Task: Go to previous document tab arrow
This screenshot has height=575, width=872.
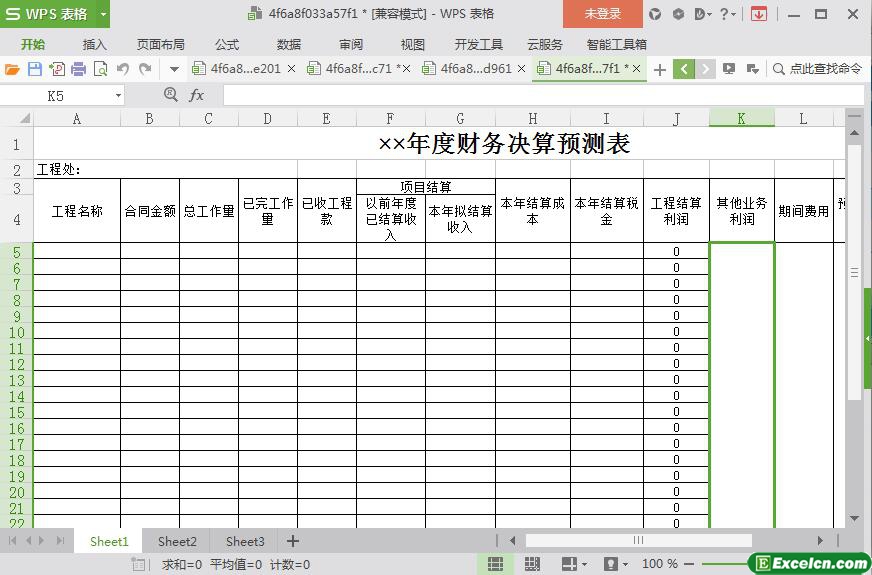Action: [684, 69]
